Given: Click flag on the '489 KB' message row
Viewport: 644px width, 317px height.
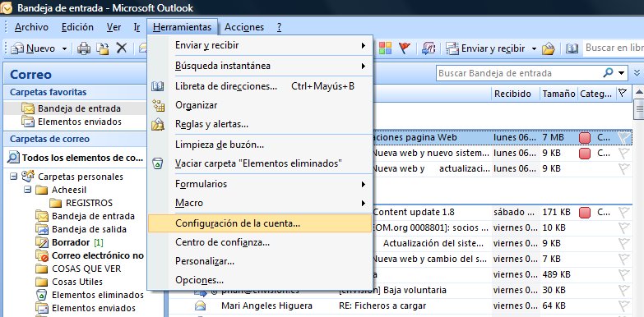Looking at the screenshot, I should click(x=624, y=274).
